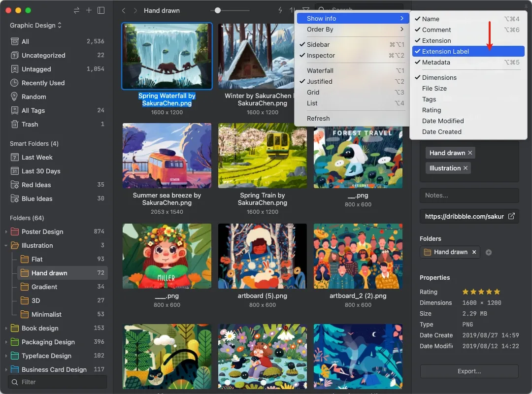Collapse the Illustration folder
This screenshot has width=532, height=394.
coord(6,245)
